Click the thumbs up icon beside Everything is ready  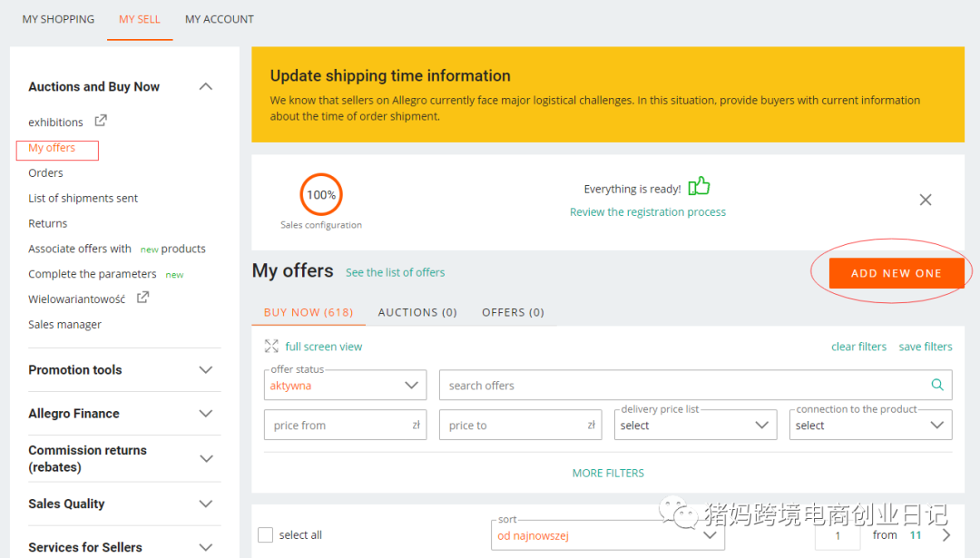[x=699, y=184]
